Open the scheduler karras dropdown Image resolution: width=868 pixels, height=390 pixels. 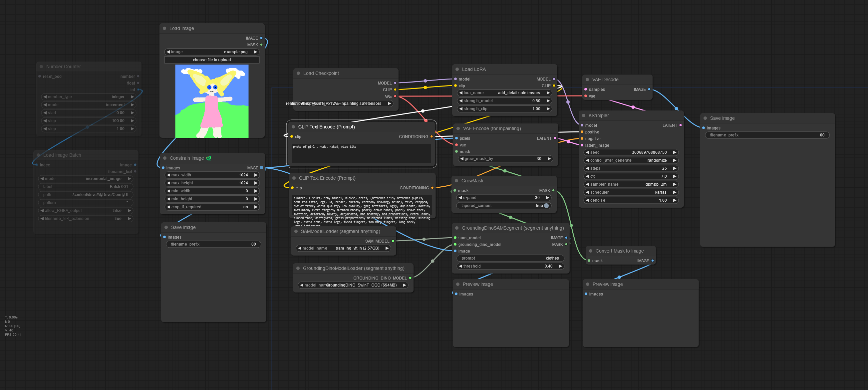coord(631,192)
